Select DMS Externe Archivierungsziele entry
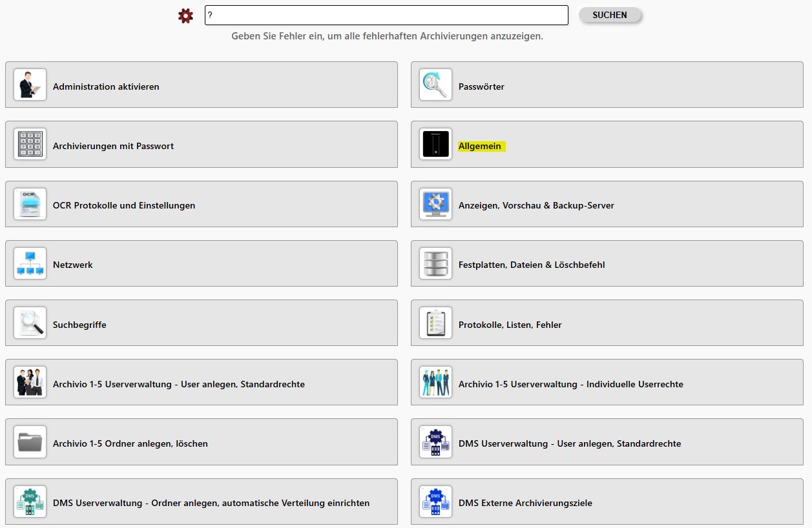This screenshot has height=528, width=812. (x=525, y=503)
